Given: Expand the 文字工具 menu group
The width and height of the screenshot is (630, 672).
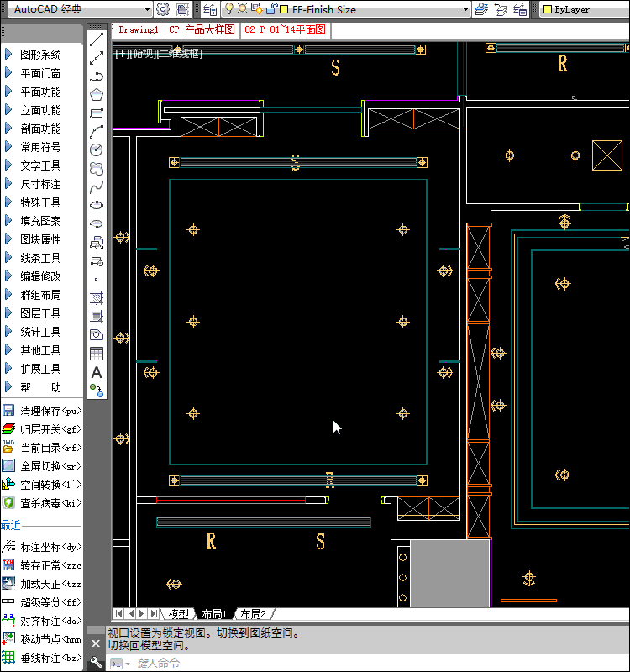Looking at the screenshot, I should pos(41,165).
